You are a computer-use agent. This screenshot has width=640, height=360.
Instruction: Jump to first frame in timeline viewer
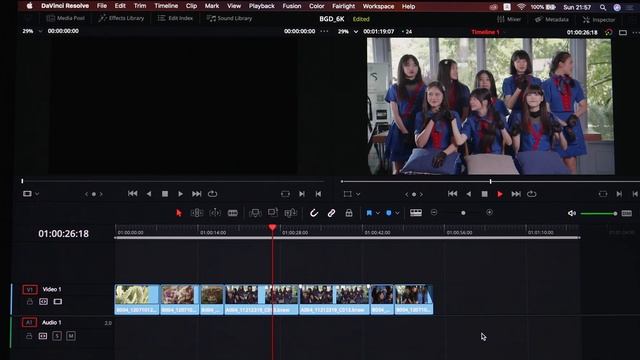pyautogui.click(x=452, y=194)
